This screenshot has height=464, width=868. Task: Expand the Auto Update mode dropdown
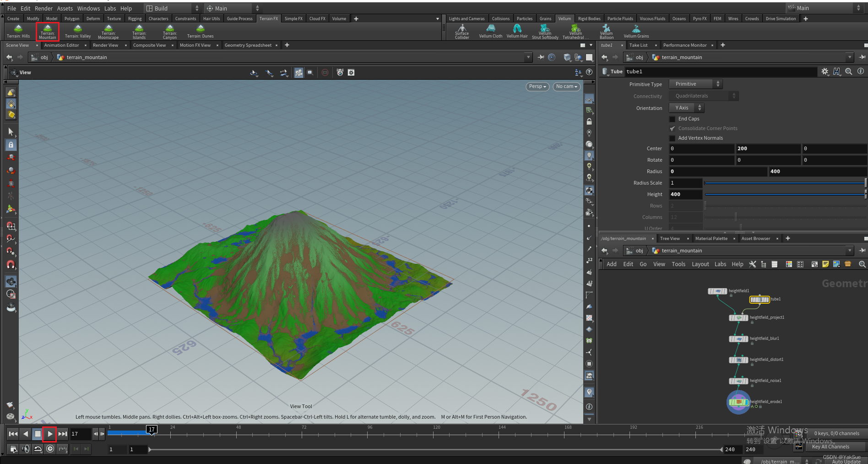tap(846, 461)
